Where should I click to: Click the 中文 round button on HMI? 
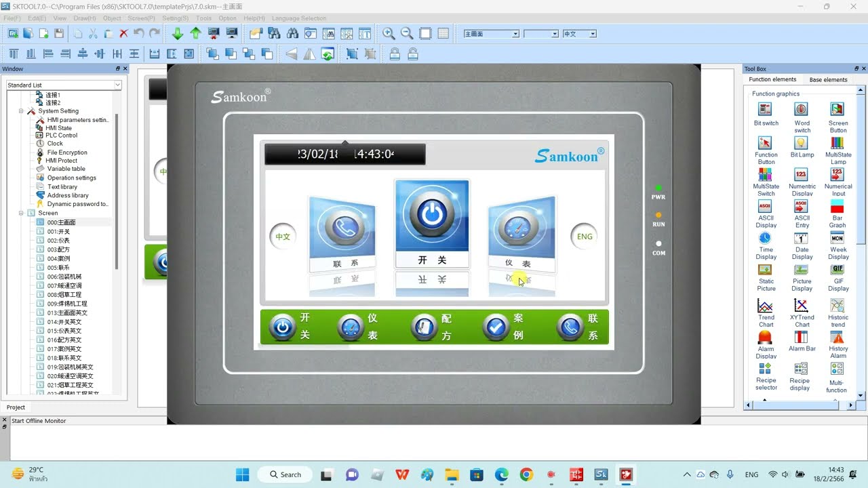(283, 237)
